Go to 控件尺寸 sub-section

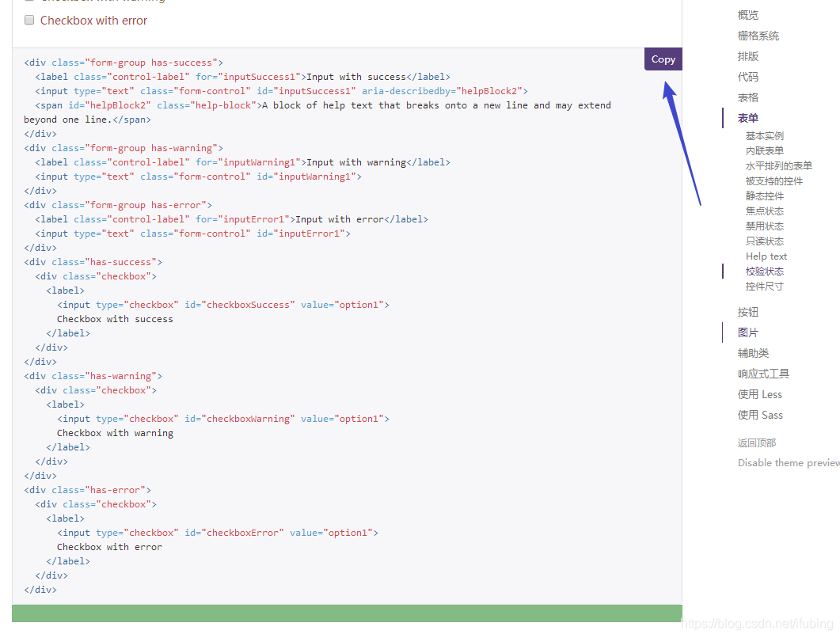pyautogui.click(x=765, y=286)
